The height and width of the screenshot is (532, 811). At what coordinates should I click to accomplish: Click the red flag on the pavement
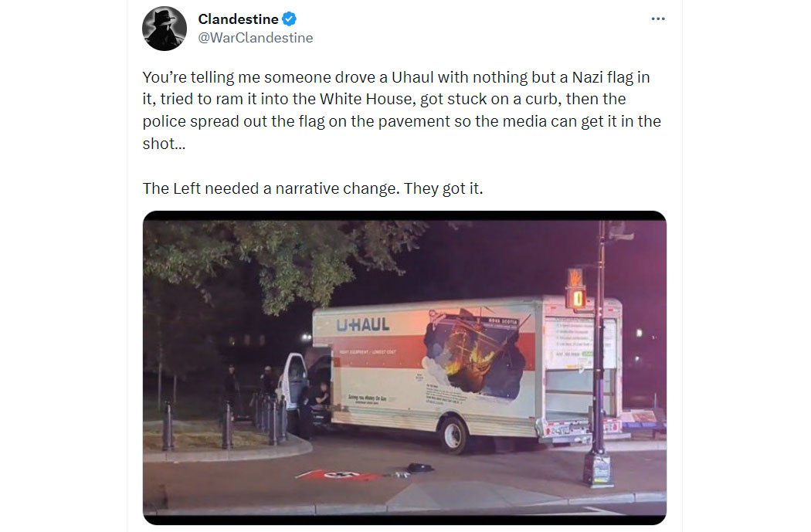tap(341, 475)
